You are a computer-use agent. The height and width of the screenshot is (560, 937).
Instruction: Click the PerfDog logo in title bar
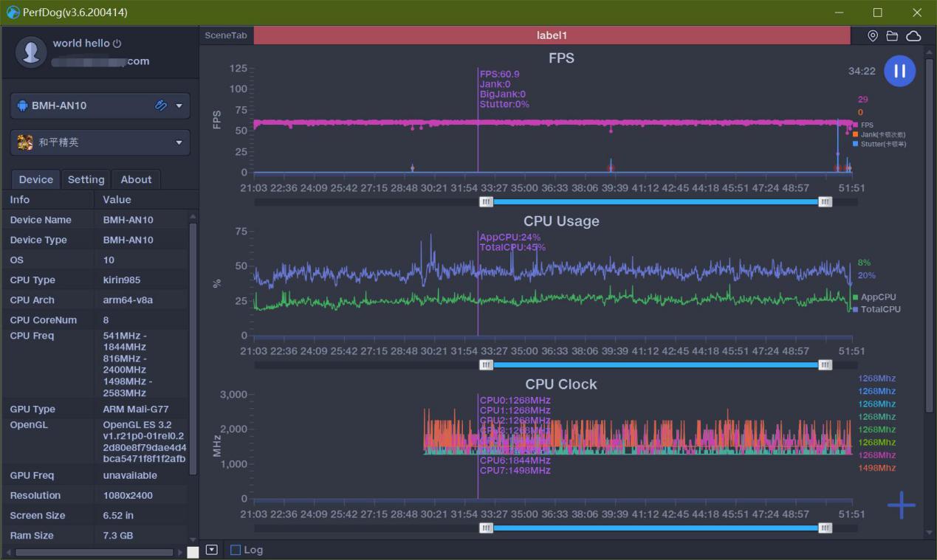(x=13, y=13)
